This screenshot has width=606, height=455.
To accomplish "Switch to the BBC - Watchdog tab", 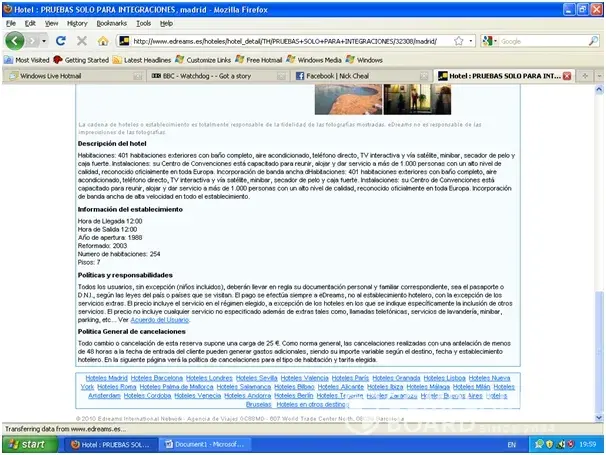I will click(x=218, y=76).
